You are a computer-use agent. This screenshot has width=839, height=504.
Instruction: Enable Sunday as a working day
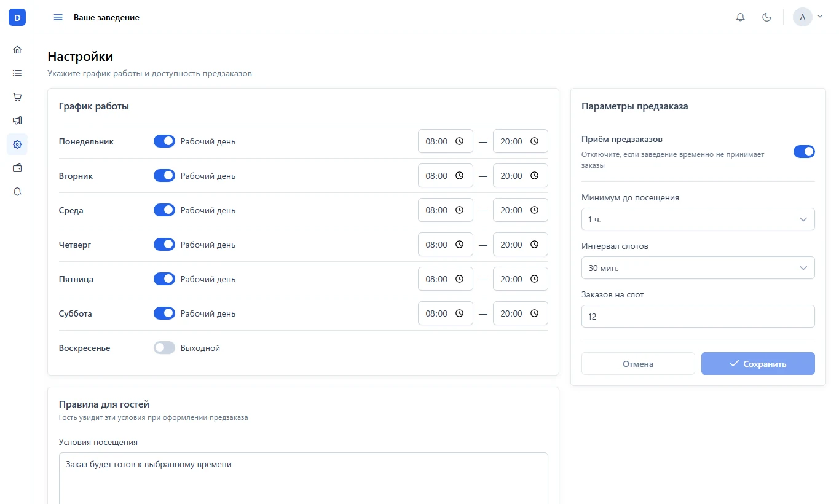[164, 348]
